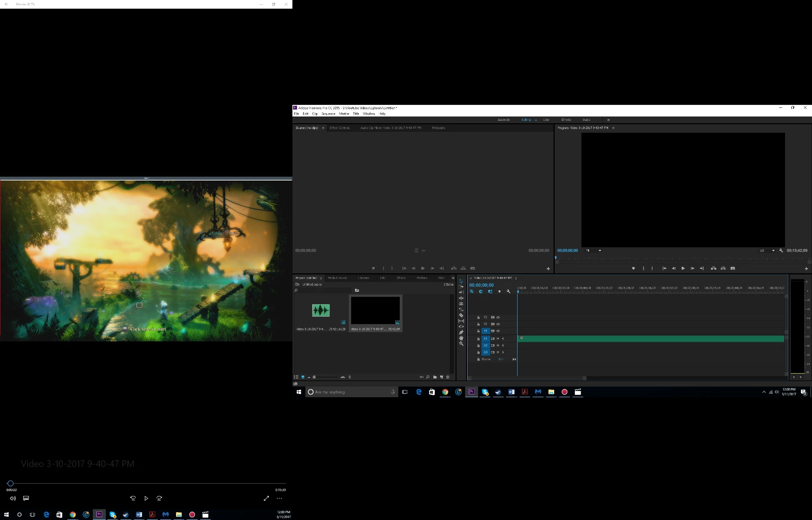Toggle V2 track eye visibility

click(x=498, y=324)
